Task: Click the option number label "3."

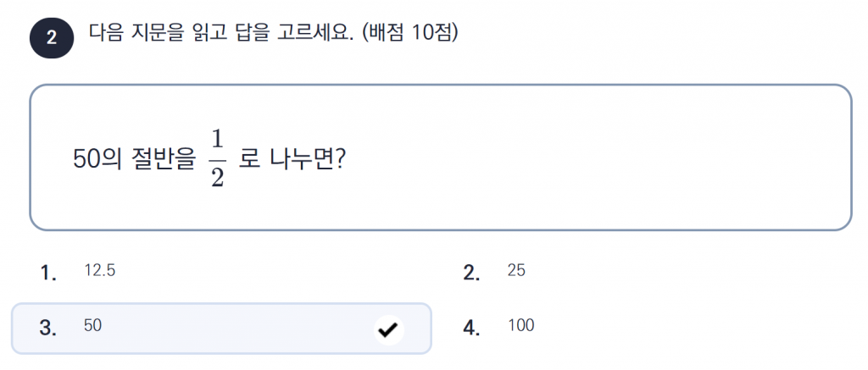Action: (48, 329)
